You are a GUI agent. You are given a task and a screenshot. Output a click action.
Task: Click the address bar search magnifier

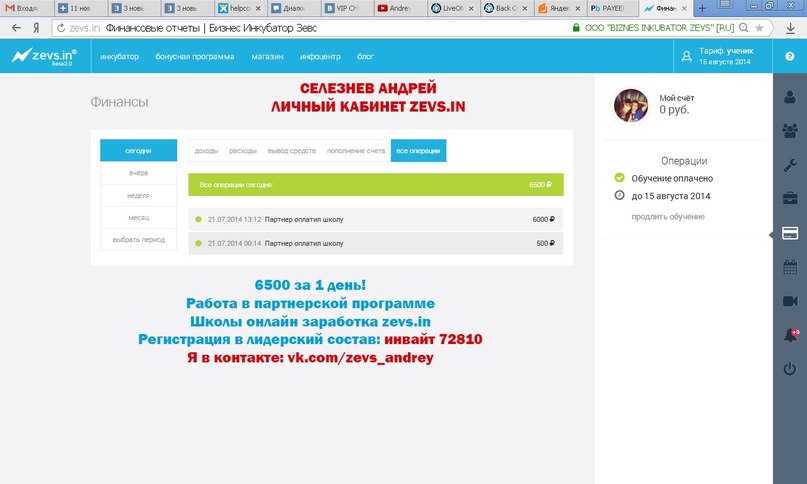(744, 28)
